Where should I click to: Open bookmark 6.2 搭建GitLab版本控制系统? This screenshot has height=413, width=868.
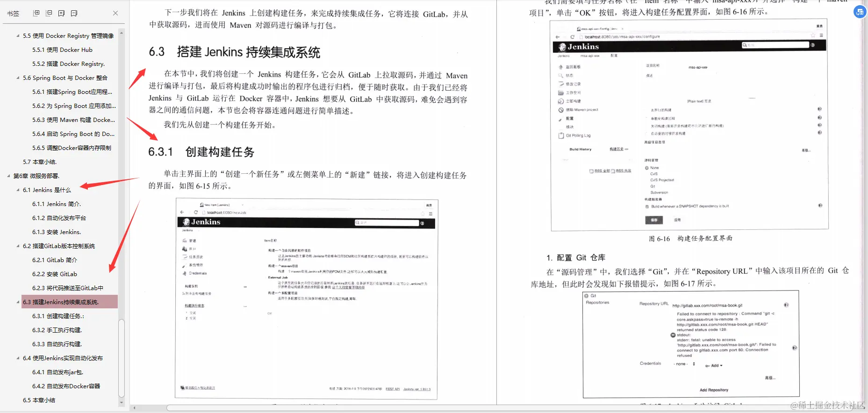coord(59,246)
